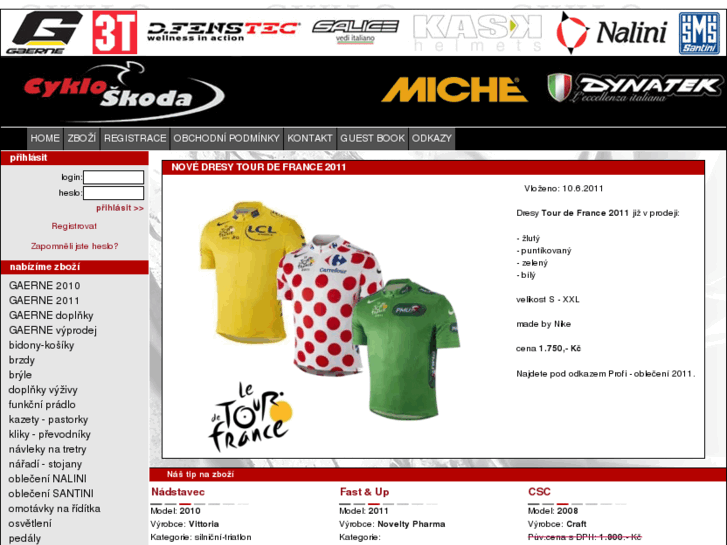
Task: Focus the heslo password field
Action: [x=113, y=193]
